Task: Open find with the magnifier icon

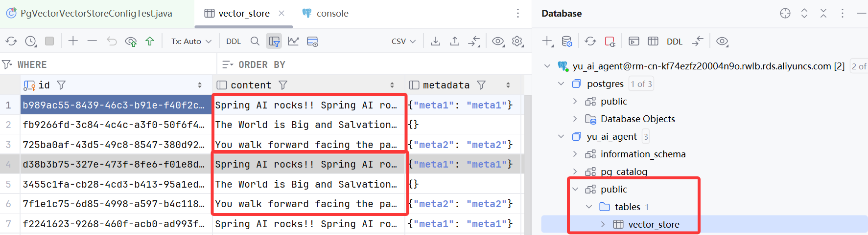Action: (255, 42)
